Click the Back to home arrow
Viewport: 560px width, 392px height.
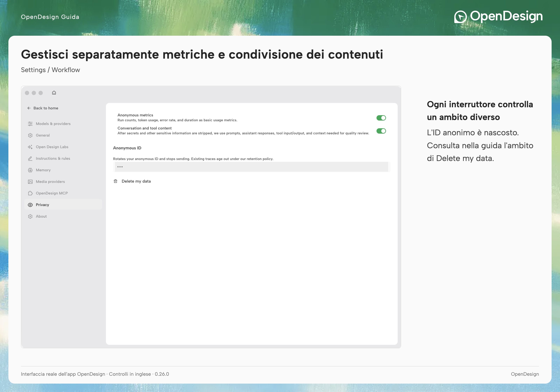(x=29, y=108)
